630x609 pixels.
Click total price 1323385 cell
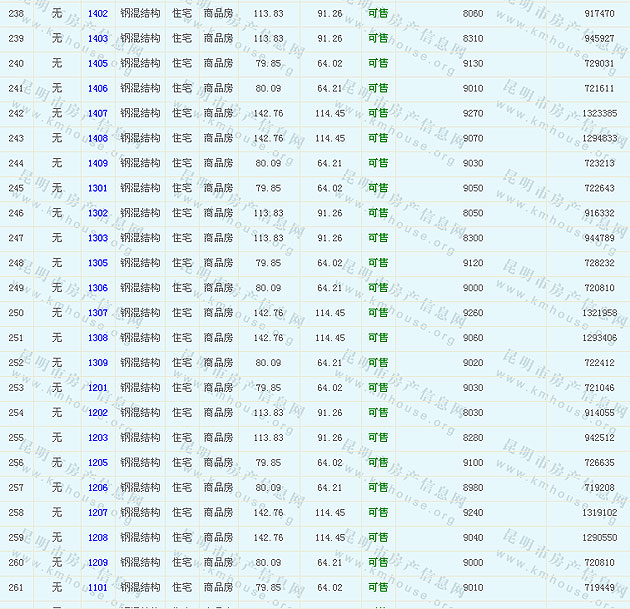(599, 114)
